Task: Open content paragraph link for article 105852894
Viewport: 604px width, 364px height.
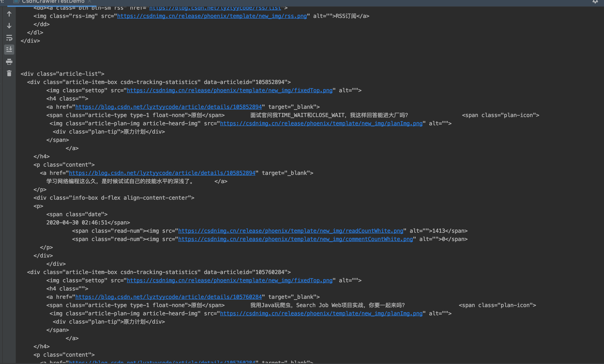Action: pos(162,173)
